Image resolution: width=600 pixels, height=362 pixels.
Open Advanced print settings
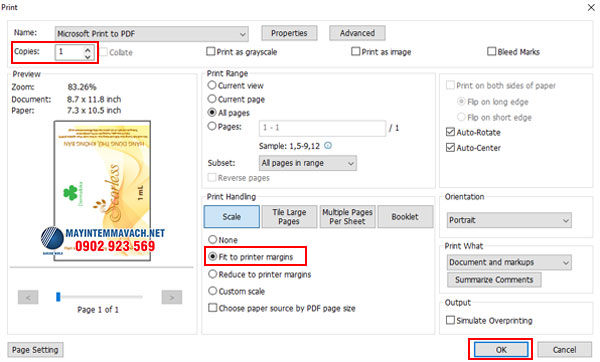pyautogui.click(x=357, y=33)
